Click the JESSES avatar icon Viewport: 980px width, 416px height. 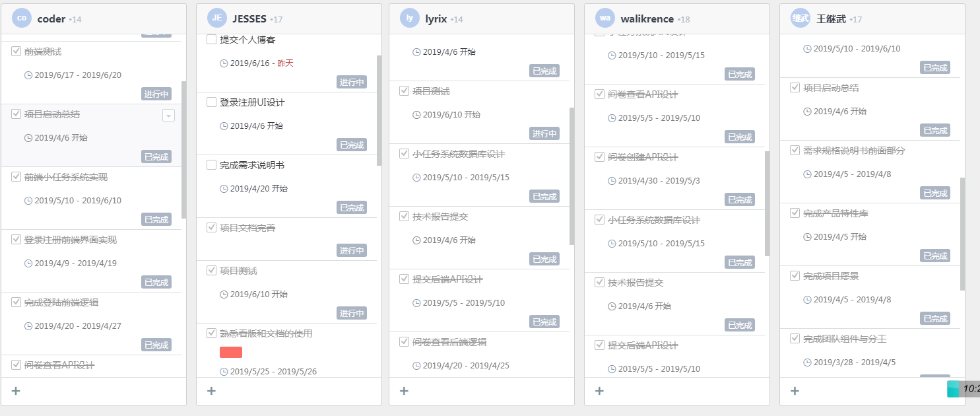click(x=216, y=18)
